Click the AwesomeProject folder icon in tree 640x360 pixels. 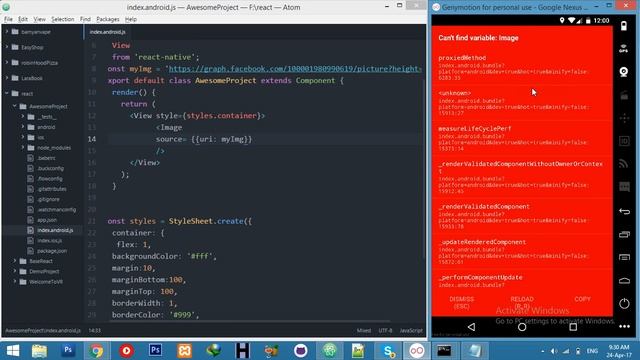point(23,107)
